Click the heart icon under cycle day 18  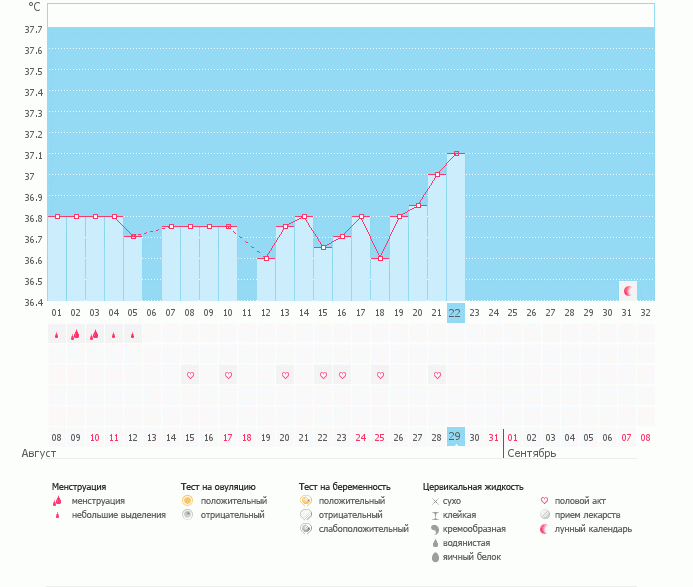(380, 375)
